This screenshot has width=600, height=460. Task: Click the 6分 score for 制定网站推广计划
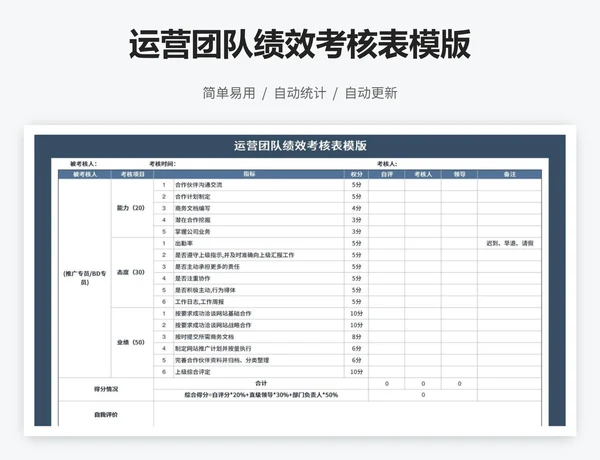[356, 348]
